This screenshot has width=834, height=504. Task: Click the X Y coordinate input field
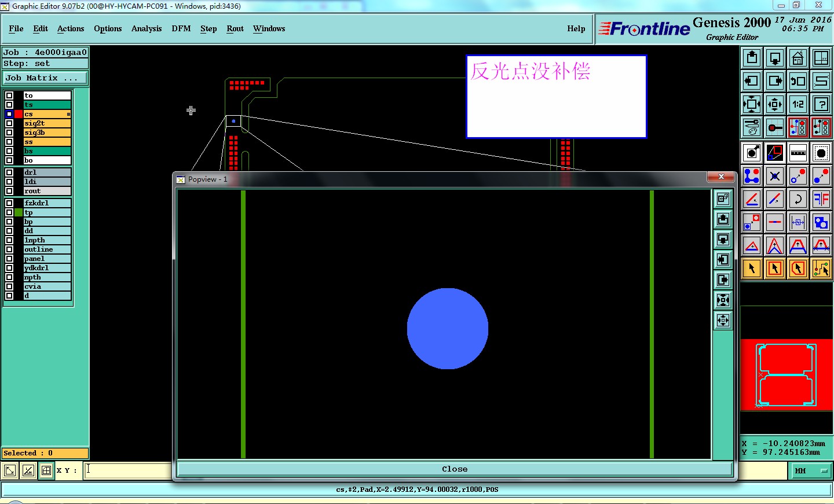click(x=129, y=470)
